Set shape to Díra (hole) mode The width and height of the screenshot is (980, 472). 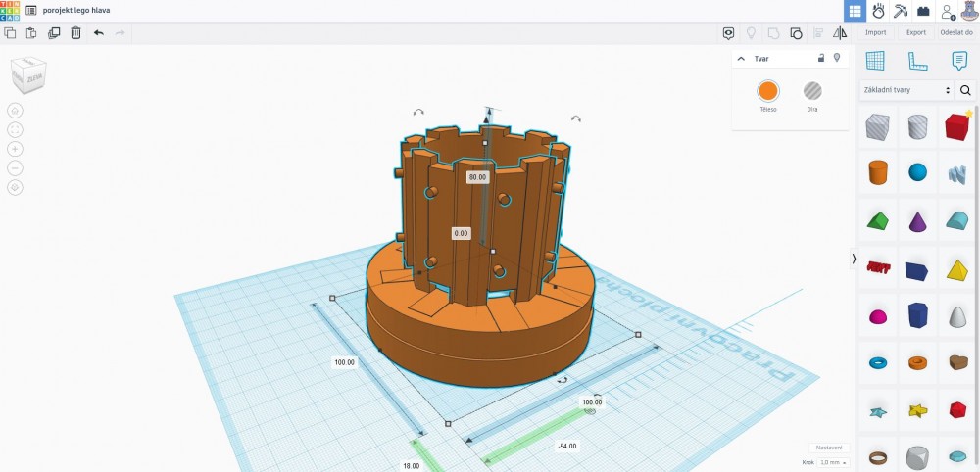tap(812, 91)
